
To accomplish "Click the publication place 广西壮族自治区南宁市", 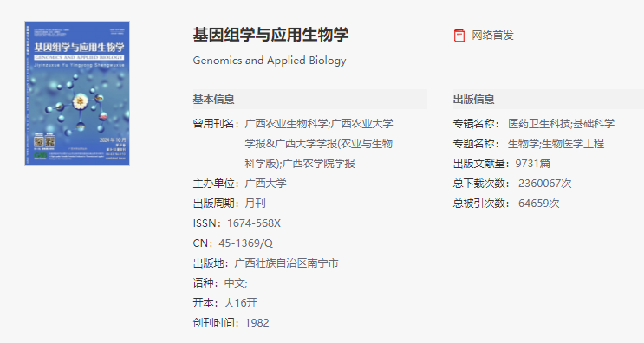I will [x=286, y=263].
